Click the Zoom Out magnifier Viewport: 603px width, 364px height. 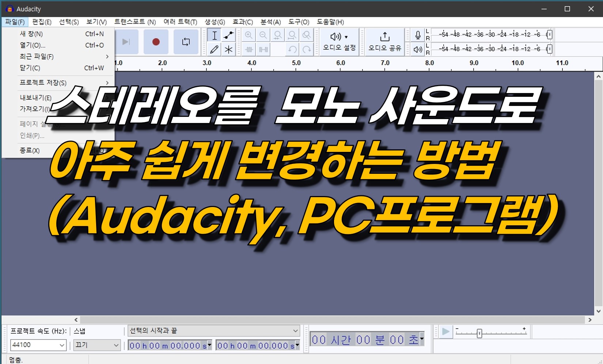[263, 35]
